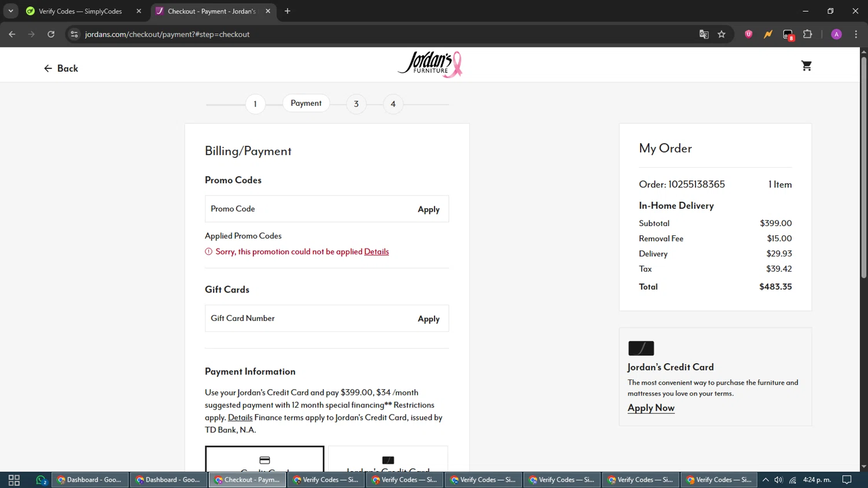Open a new browser tab
This screenshot has width=868, height=488.
point(288,11)
